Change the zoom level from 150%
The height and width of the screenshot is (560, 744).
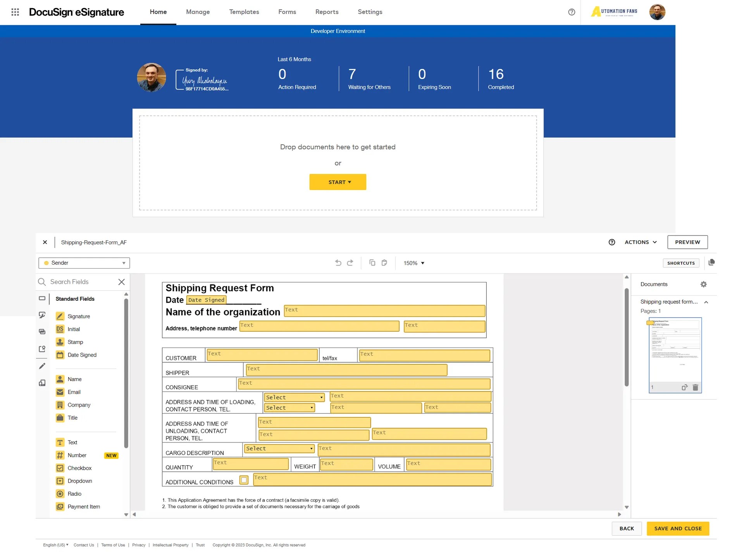pyautogui.click(x=413, y=263)
